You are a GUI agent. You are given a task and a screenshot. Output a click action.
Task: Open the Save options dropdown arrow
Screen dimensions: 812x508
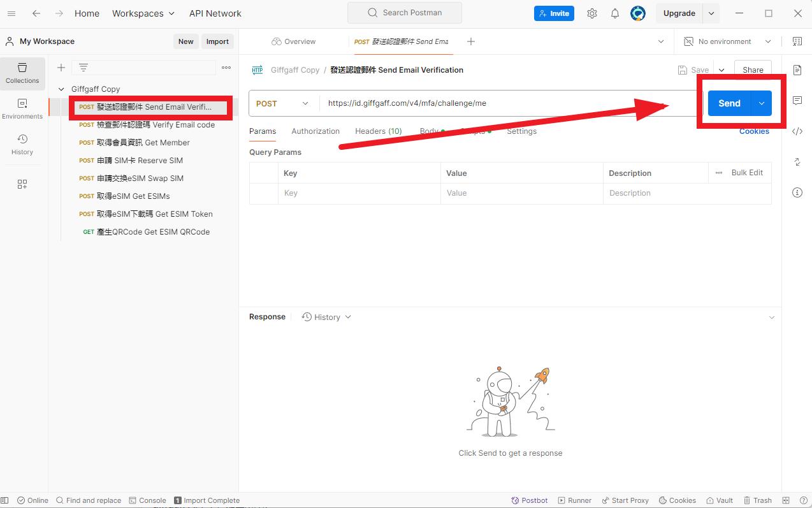tap(721, 70)
